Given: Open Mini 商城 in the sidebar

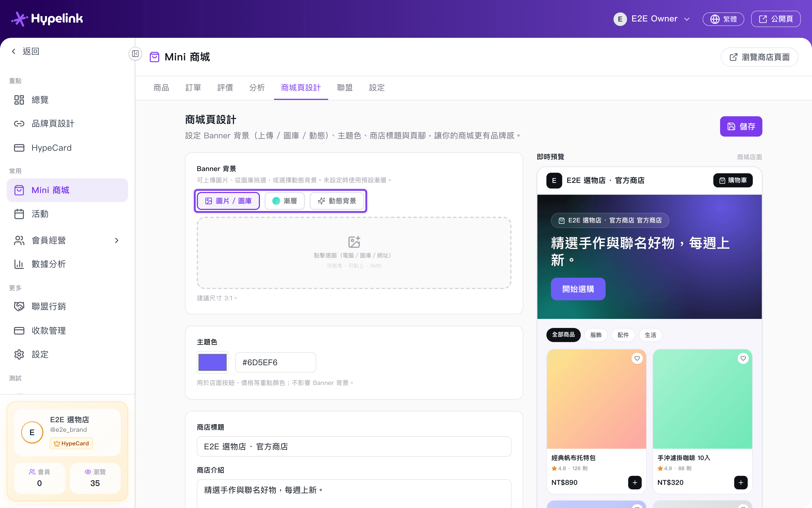Looking at the screenshot, I should [67, 190].
